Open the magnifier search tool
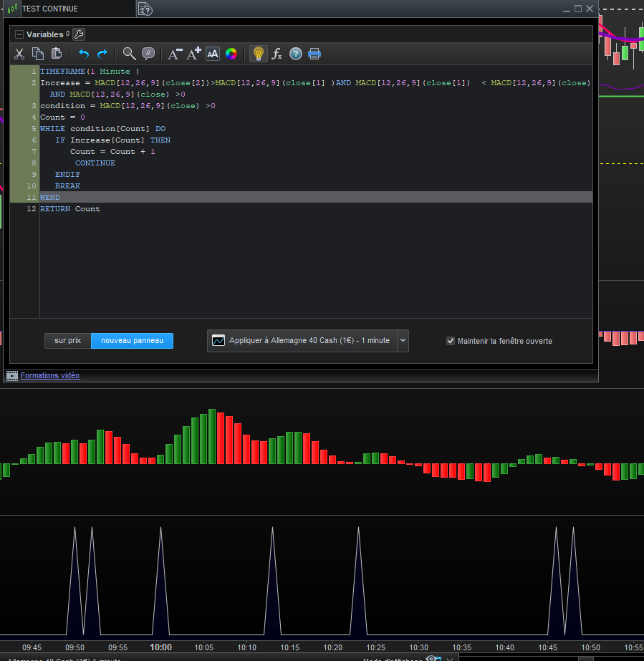The image size is (644, 661). pyautogui.click(x=129, y=54)
